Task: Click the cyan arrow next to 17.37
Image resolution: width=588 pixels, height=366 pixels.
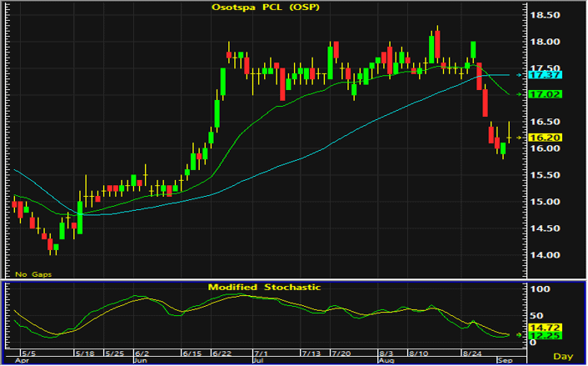Action: point(519,76)
